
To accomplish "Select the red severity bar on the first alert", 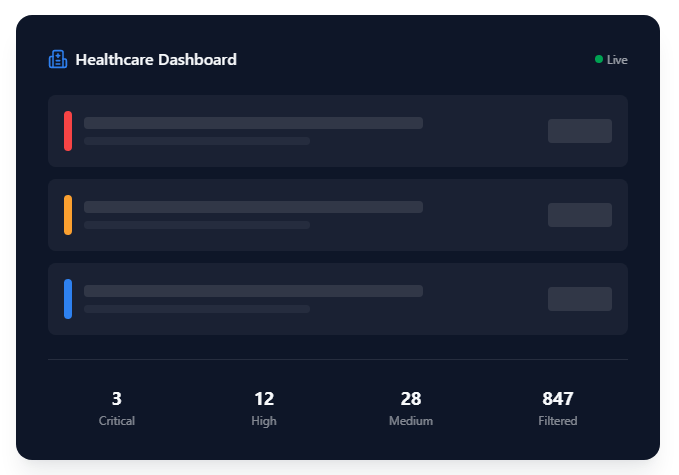I will coord(68,131).
